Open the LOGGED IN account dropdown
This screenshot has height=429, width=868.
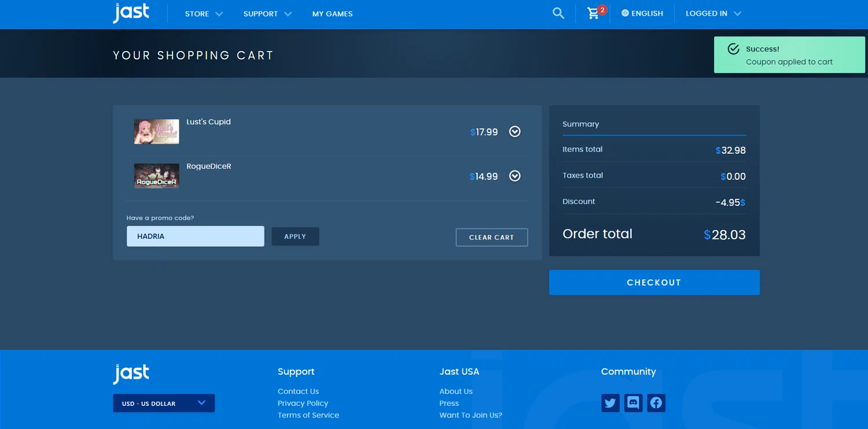713,13
